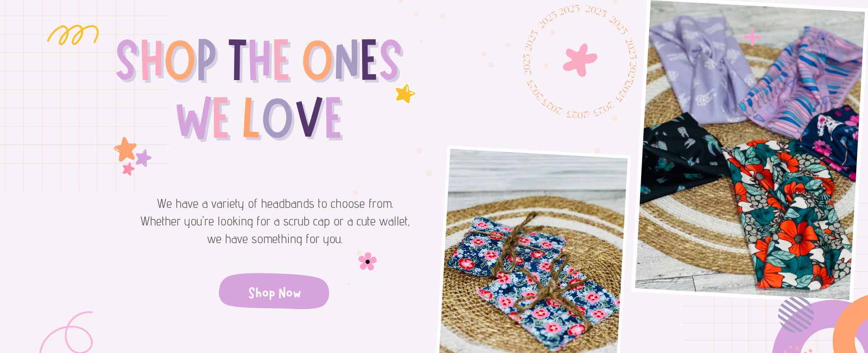The width and height of the screenshot is (868, 353).
Task: Click the SHOP THE ONES headline
Action: 259,60
